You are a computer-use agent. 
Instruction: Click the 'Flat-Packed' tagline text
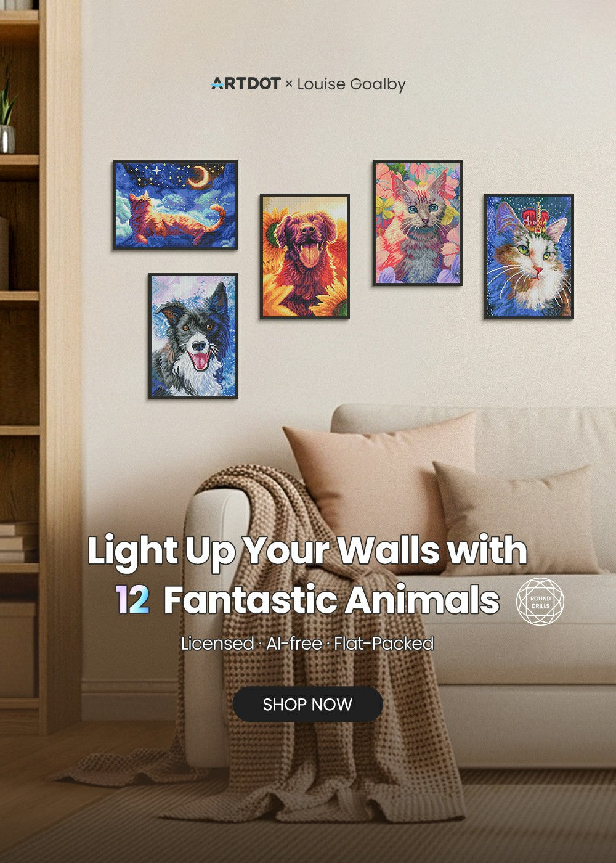pos(384,644)
